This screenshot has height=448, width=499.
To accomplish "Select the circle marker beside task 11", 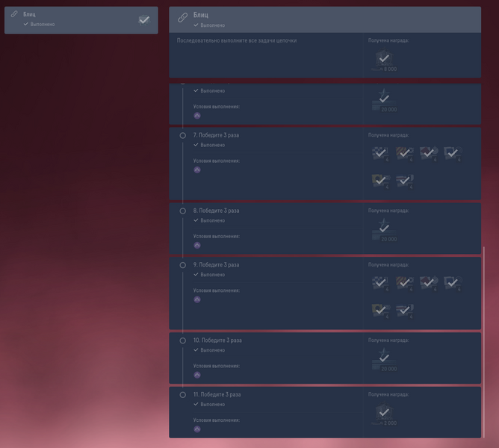I will click(183, 395).
